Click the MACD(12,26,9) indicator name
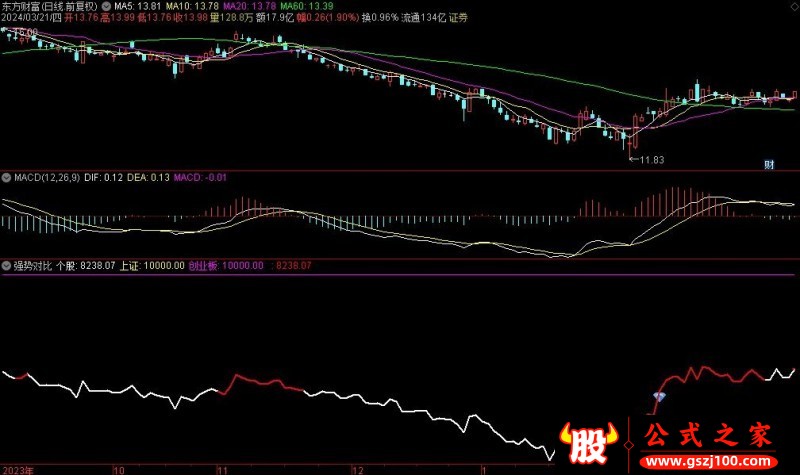 [47, 178]
